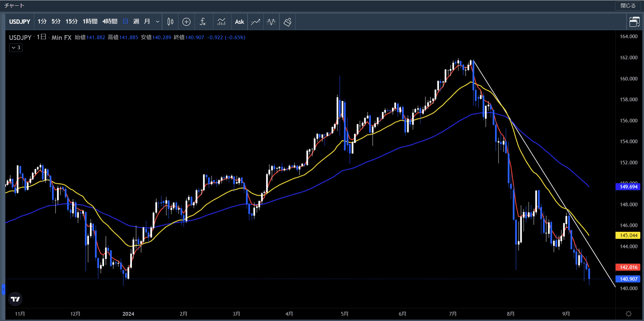Image resolution: width=644 pixels, height=321 pixels.
Task: Click the pop-out window icon
Action: pyautogui.click(x=634, y=22)
